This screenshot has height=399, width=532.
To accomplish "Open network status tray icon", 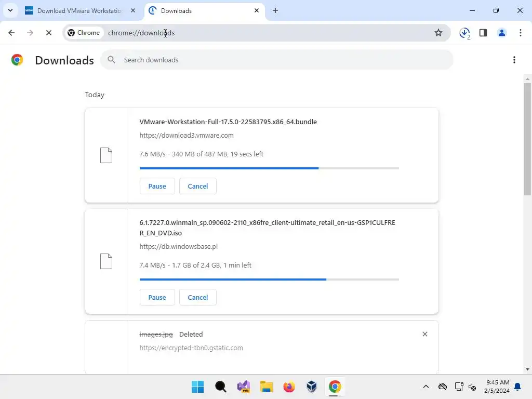I will pos(459,387).
